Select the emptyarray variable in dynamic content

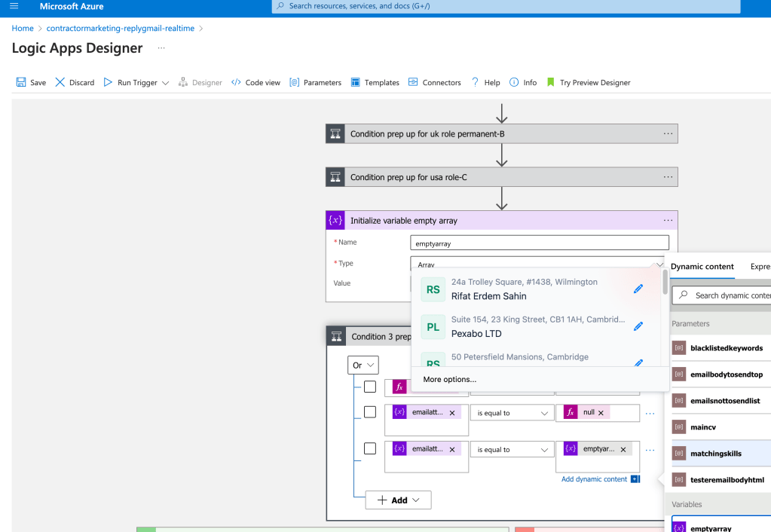click(721, 525)
